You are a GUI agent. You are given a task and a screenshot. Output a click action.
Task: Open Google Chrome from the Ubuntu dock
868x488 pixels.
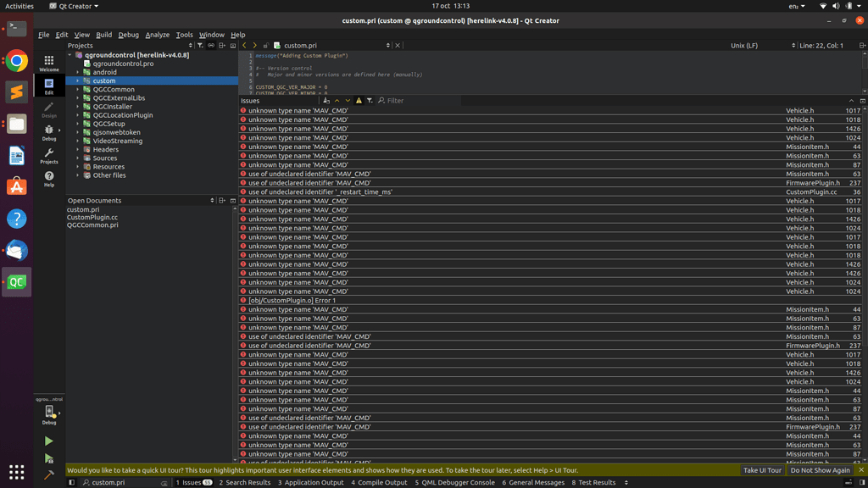16,61
